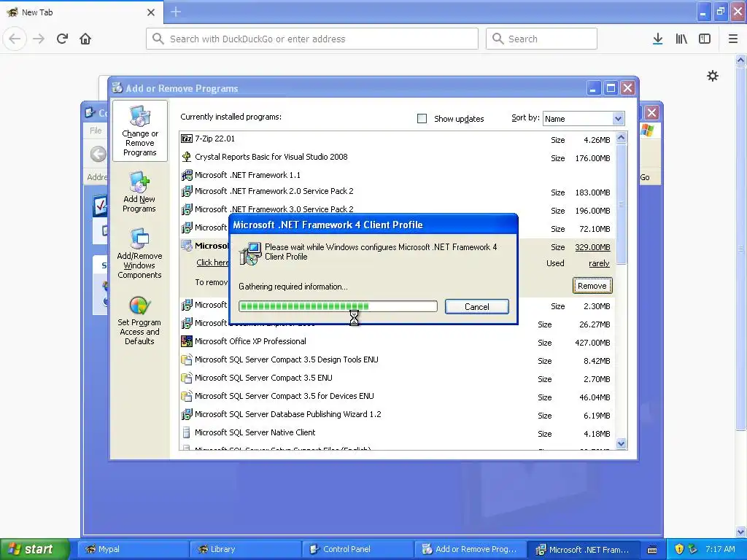Click Remove for the selected program

click(592, 286)
